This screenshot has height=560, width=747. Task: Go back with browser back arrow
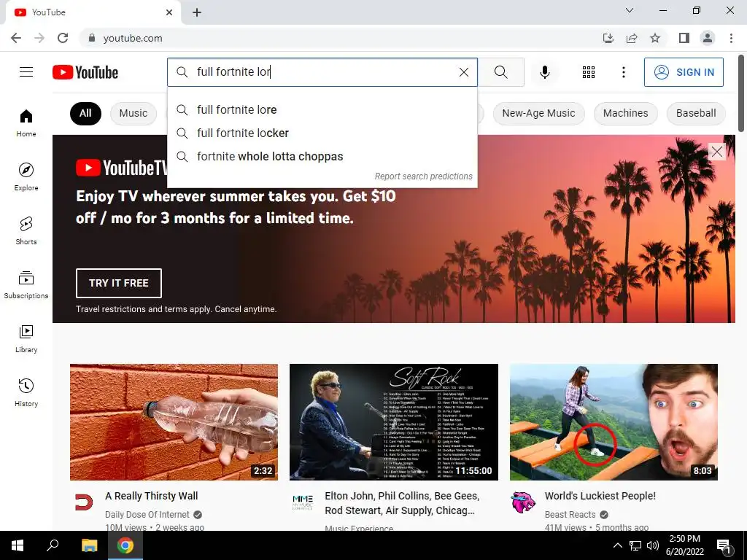coord(16,38)
